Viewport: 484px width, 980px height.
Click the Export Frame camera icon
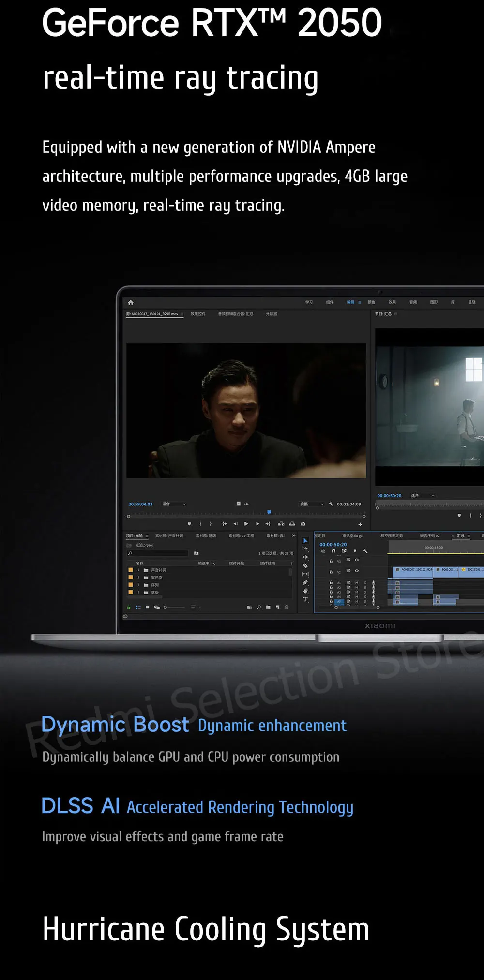click(303, 524)
